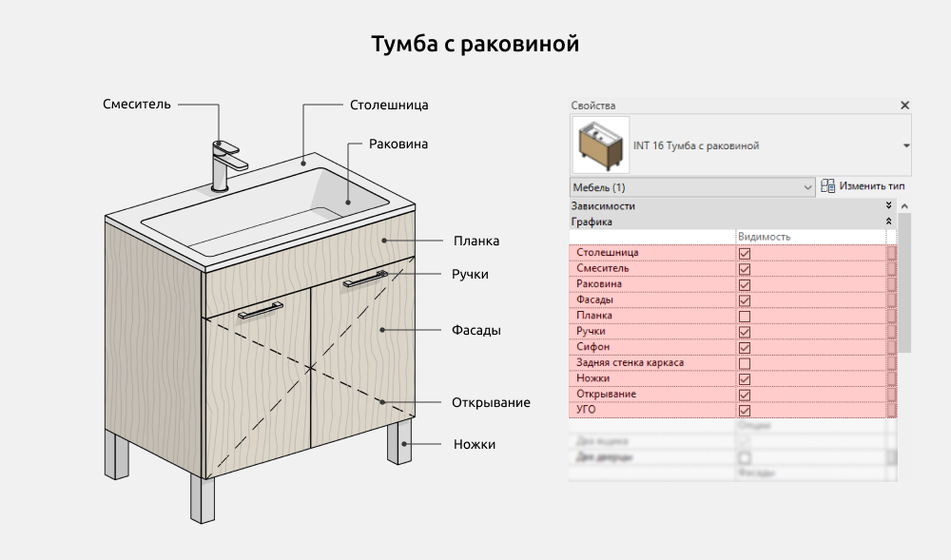Click the Планка callout label in diagram
Screen dimensions: 951x560
(x=476, y=241)
